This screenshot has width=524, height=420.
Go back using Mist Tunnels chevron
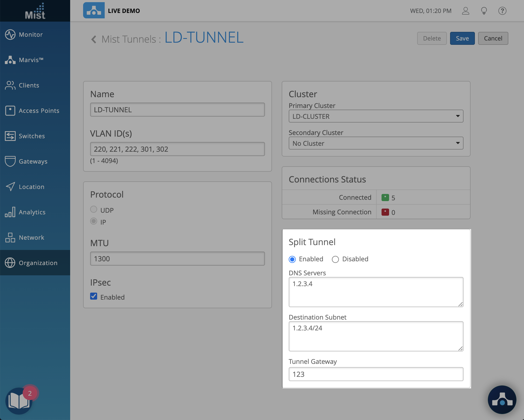coord(94,39)
